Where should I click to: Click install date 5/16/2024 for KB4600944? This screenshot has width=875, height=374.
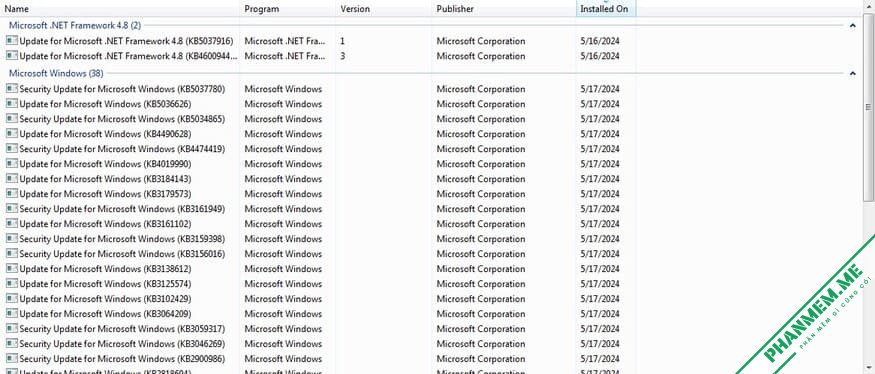(x=600, y=56)
